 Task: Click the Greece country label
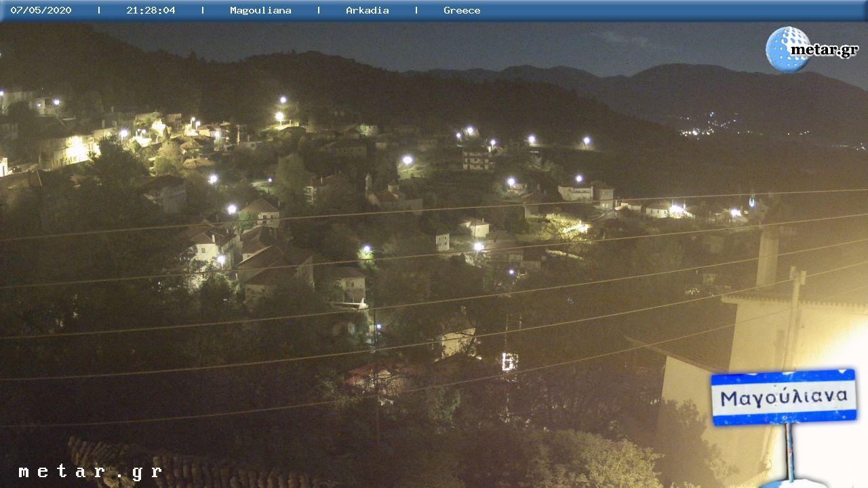pyautogui.click(x=462, y=10)
